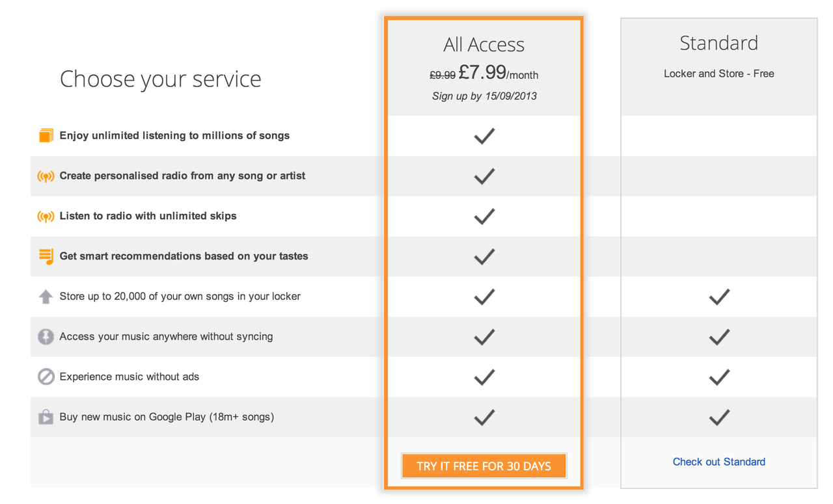
Task: Click Access your music anywhere feature text
Action: (x=166, y=337)
